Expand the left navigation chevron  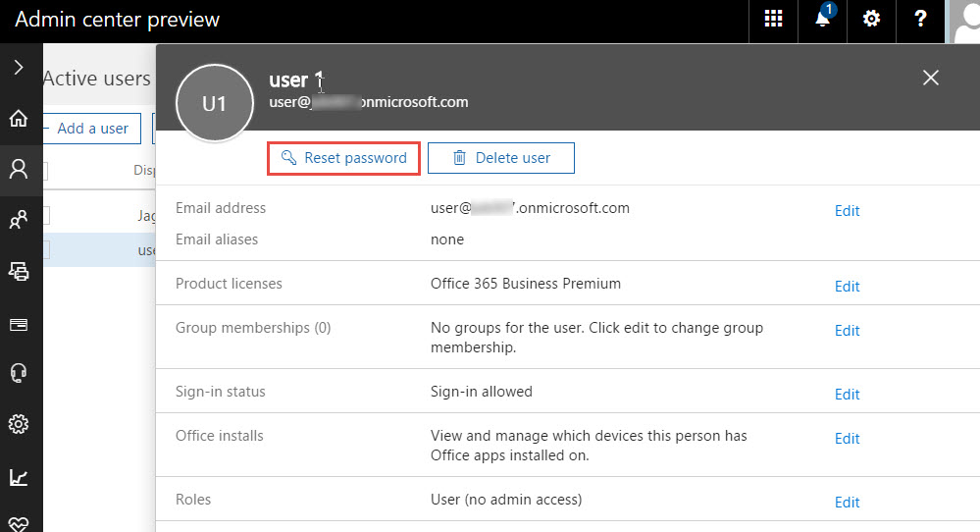click(19, 68)
